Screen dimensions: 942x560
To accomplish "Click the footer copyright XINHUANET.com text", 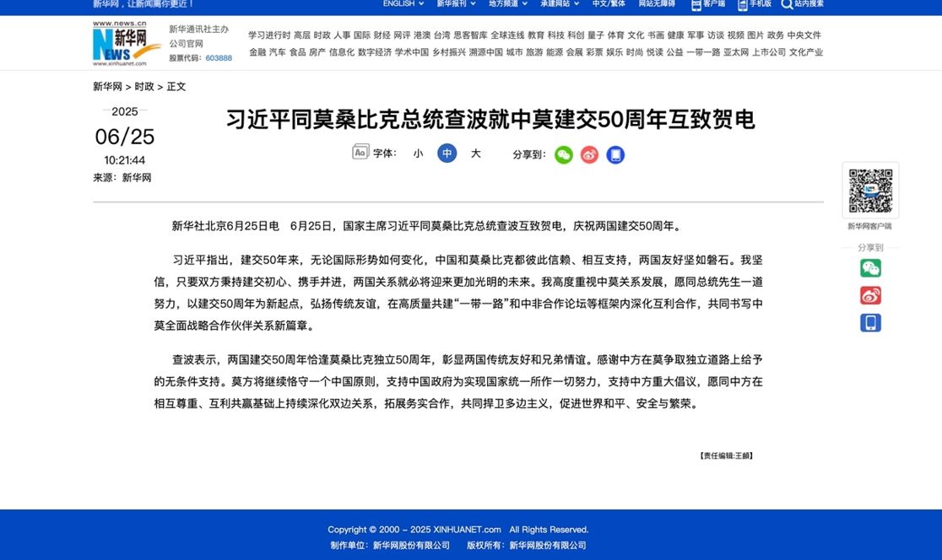I will 457,530.
